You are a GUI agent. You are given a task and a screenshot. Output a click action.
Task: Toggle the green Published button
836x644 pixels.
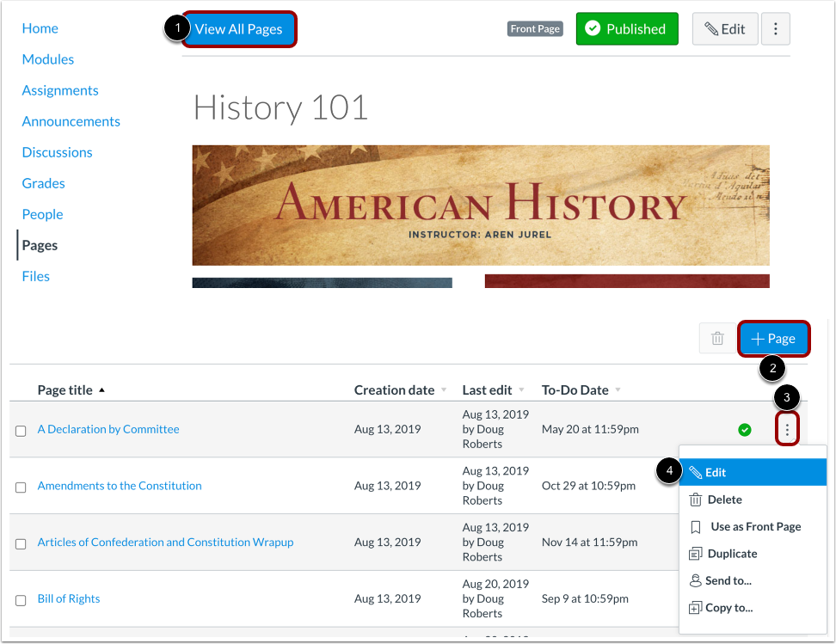pyautogui.click(x=627, y=28)
